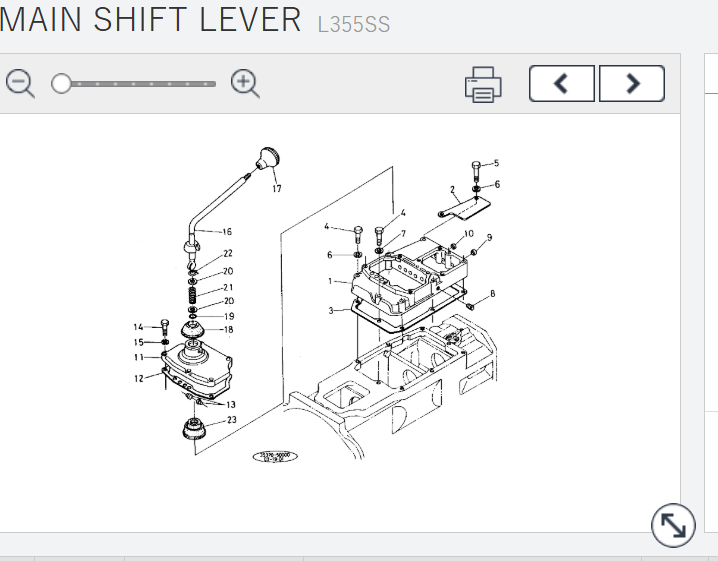Click the zoom out magnifier icon
The image size is (718, 561).
20,84
